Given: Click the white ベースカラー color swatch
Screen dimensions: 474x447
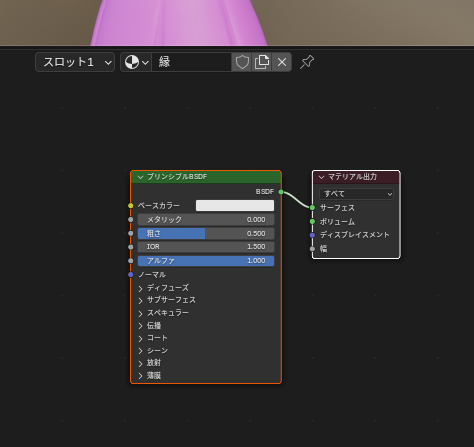Looking at the screenshot, I should [235, 206].
